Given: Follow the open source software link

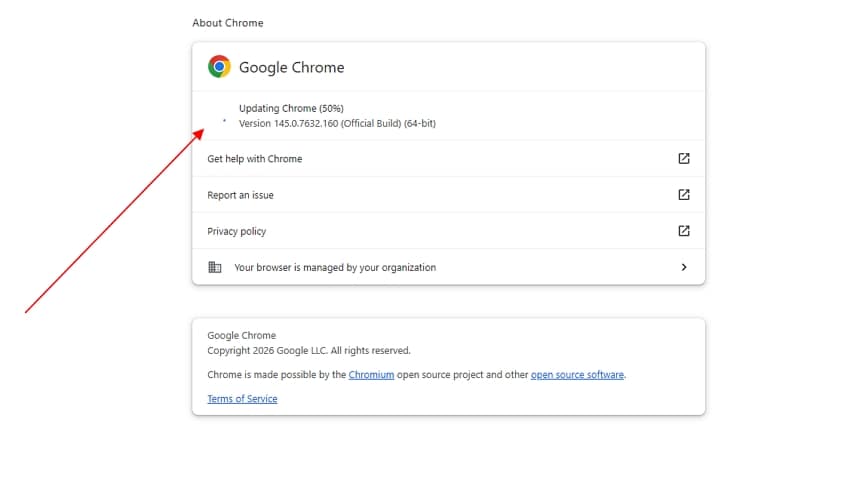Looking at the screenshot, I should tap(577, 374).
